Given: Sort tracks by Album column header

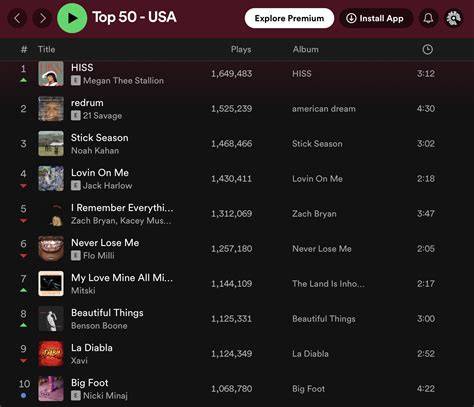Looking at the screenshot, I should click(305, 49).
